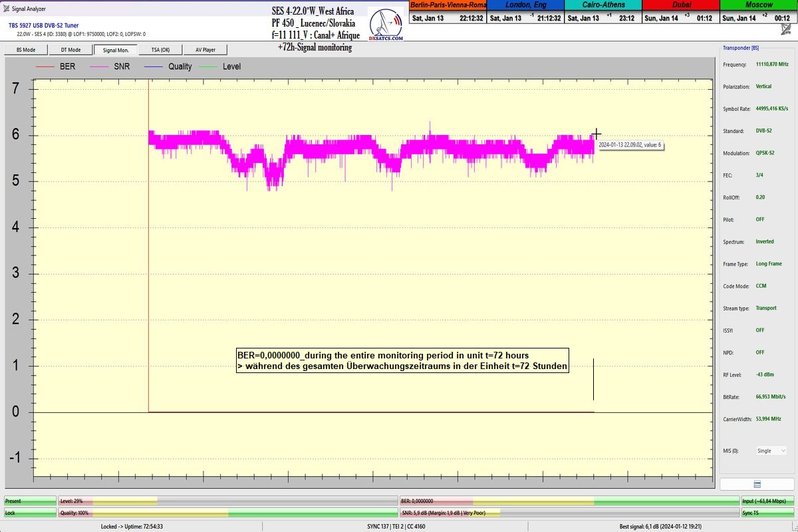Switch to the BS Mode tab
The width and height of the screenshot is (798, 532).
[x=26, y=50]
